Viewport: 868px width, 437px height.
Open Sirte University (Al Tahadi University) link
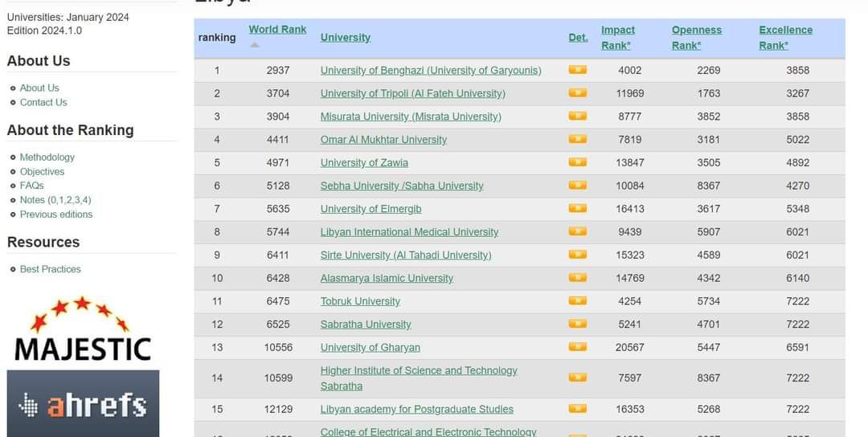click(406, 255)
